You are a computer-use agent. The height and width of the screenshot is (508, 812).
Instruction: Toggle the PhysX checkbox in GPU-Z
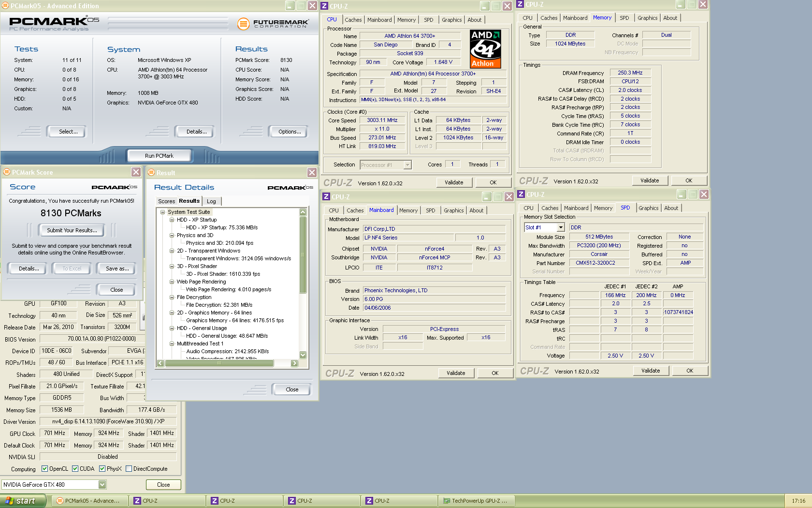tap(102, 468)
